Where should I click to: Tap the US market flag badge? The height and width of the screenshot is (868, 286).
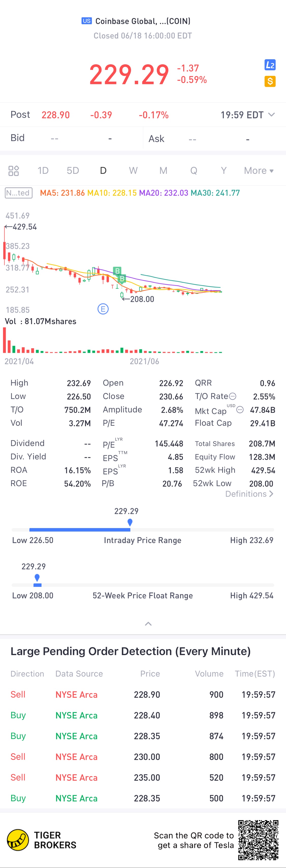click(86, 21)
